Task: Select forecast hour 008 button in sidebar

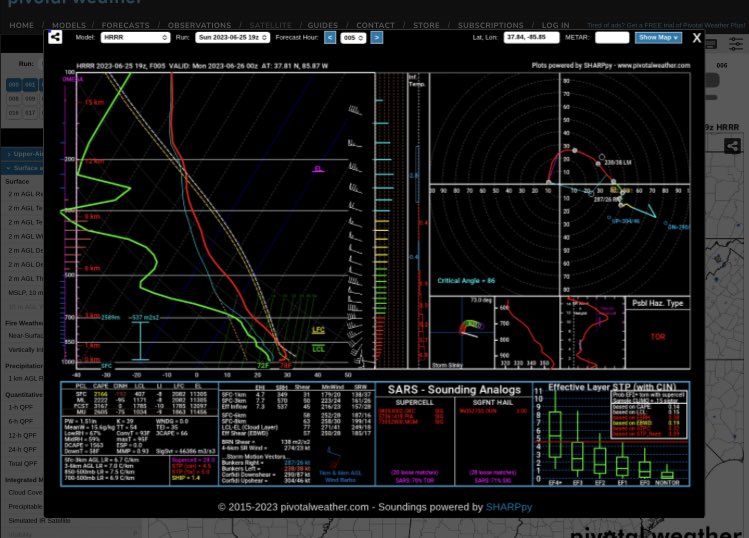Action: click(x=13, y=99)
